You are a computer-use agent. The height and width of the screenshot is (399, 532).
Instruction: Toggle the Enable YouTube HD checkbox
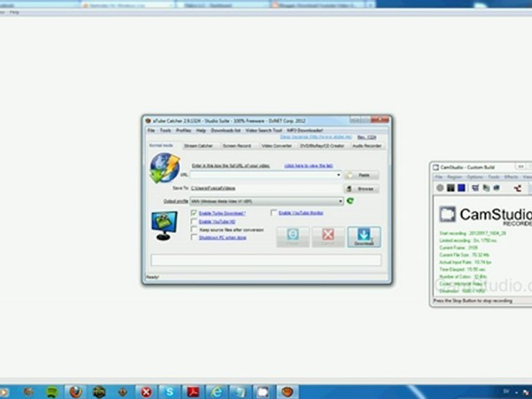[x=194, y=222]
